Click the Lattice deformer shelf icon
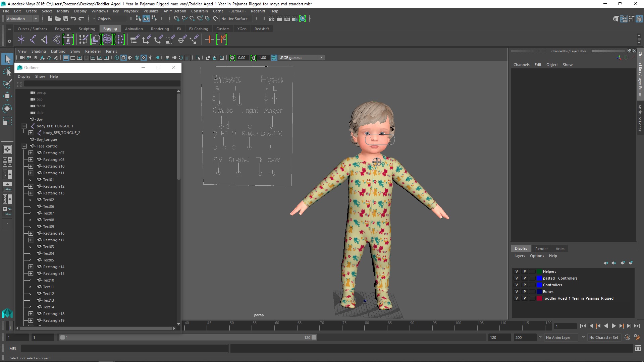644x362 pixels. [107, 40]
